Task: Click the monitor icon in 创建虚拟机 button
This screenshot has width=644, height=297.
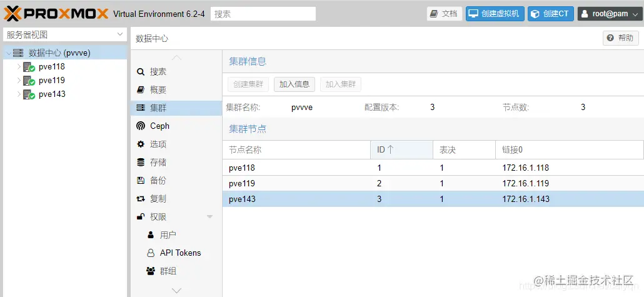Action: [x=473, y=14]
